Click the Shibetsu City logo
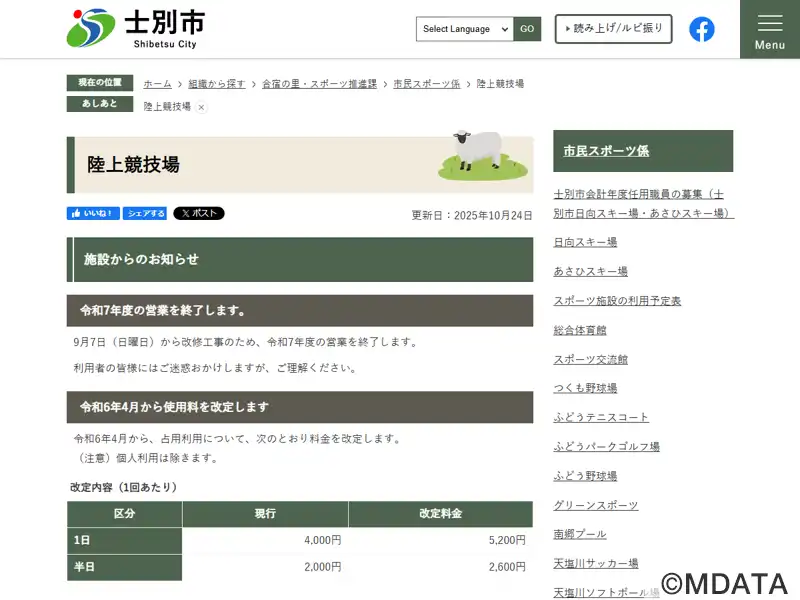This screenshot has width=800, height=600. [135, 28]
